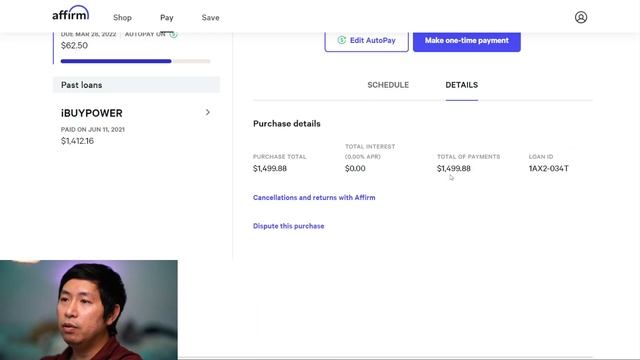
Task: Click Edit AutoPay button
Action: (x=367, y=41)
